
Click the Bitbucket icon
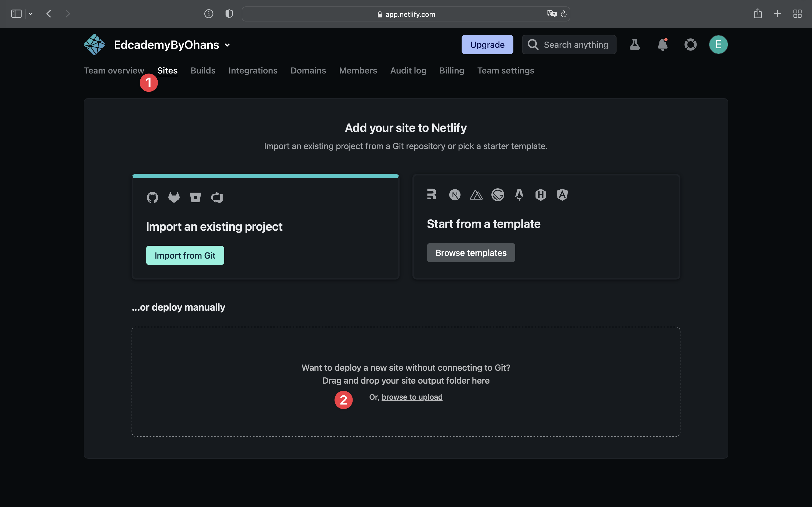point(196,197)
